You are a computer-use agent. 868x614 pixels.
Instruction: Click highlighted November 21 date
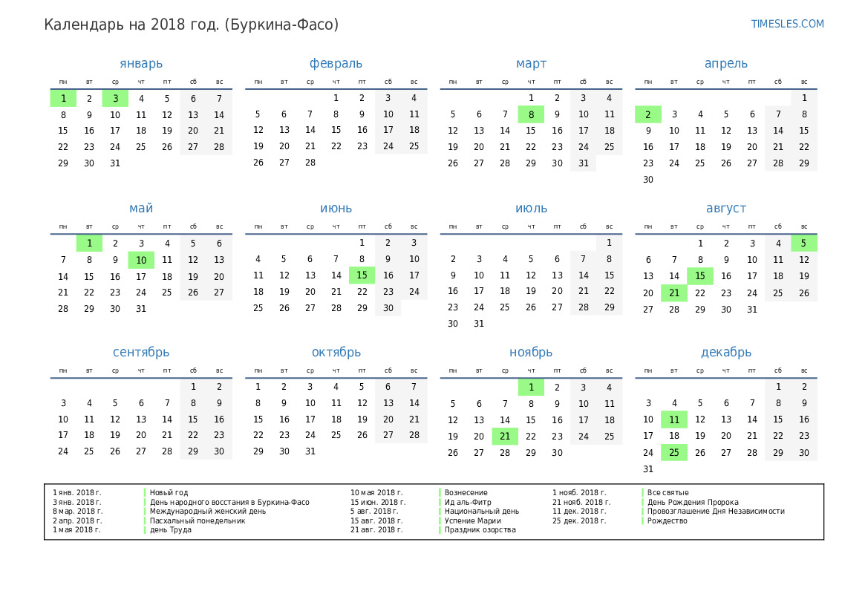505,437
